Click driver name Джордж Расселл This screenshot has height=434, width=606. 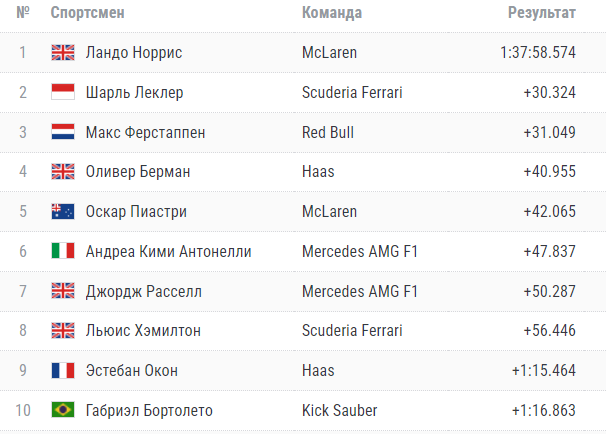coord(143,291)
